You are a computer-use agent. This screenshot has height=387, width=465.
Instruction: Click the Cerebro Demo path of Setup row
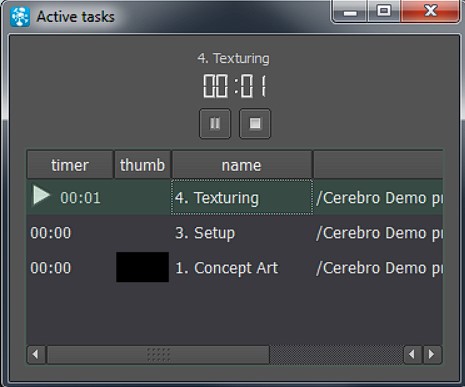[379, 233]
